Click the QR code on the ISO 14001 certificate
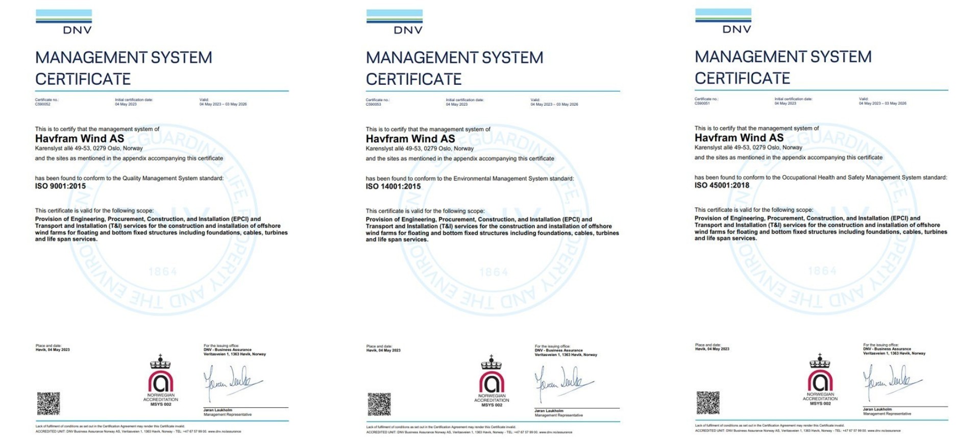 (x=379, y=404)
